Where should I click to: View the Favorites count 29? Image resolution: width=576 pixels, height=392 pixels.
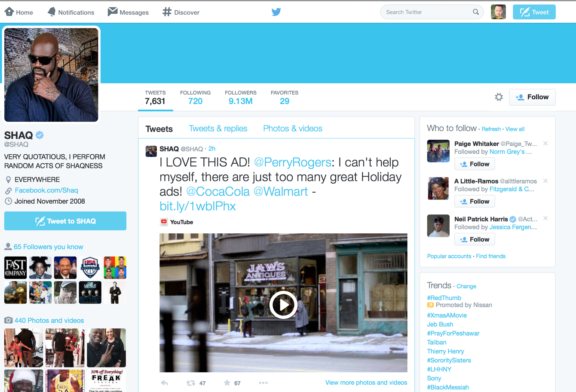pos(285,98)
